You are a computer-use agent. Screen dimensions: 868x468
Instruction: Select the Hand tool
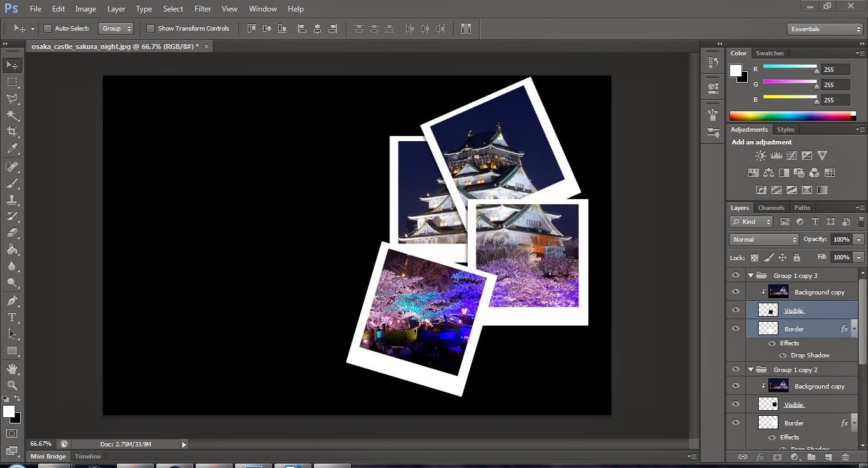point(12,369)
